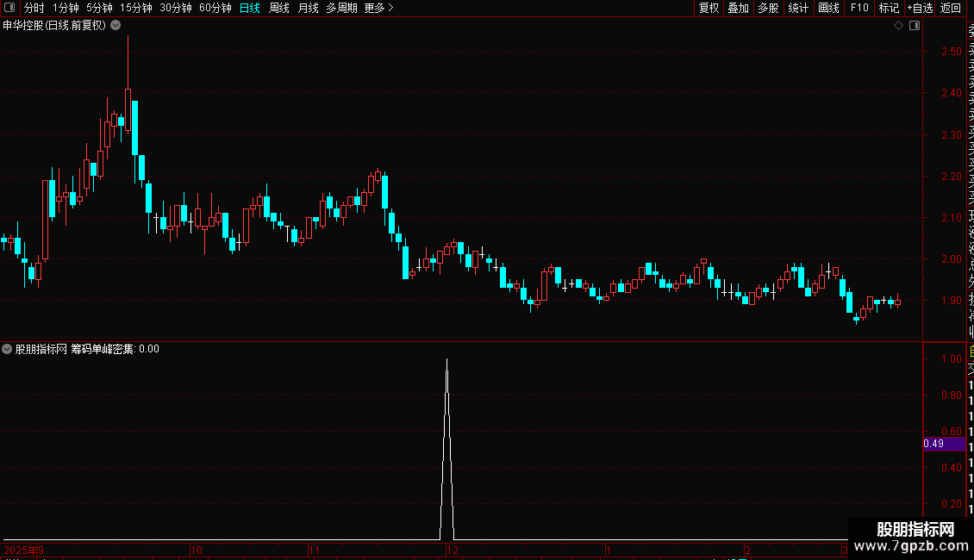
Task: Expand the 更多 periods menu
Action: pyautogui.click(x=378, y=8)
